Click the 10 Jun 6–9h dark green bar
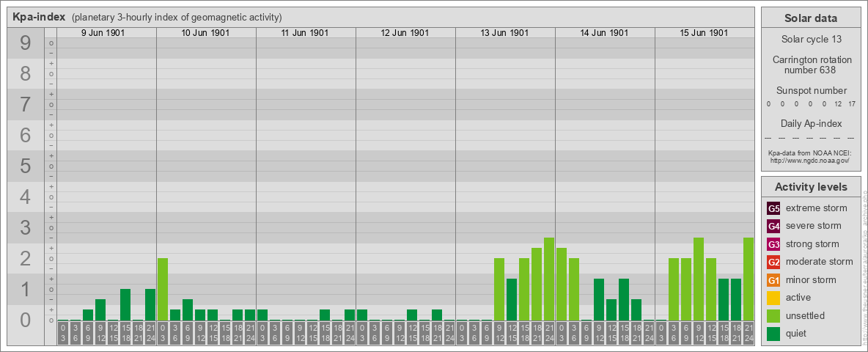The width and height of the screenshot is (868, 352). pos(188,310)
